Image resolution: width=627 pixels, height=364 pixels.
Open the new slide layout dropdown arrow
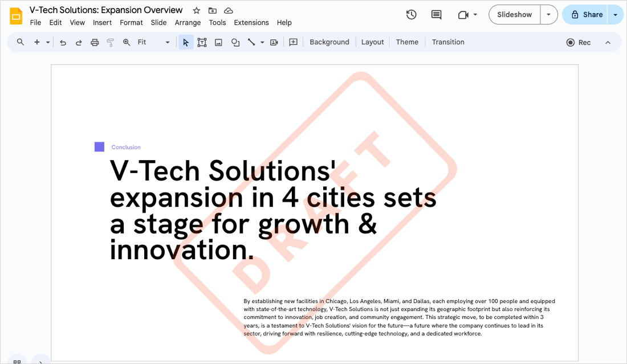[x=47, y=42]
